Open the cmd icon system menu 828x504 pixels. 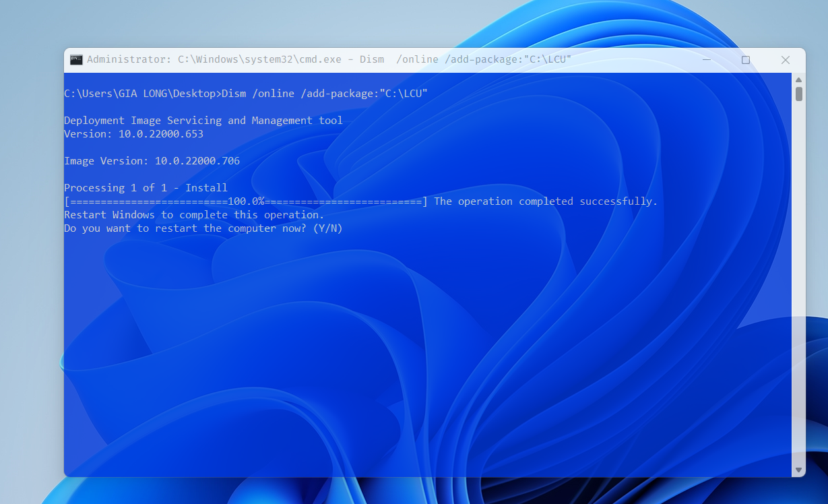(76, 60)
